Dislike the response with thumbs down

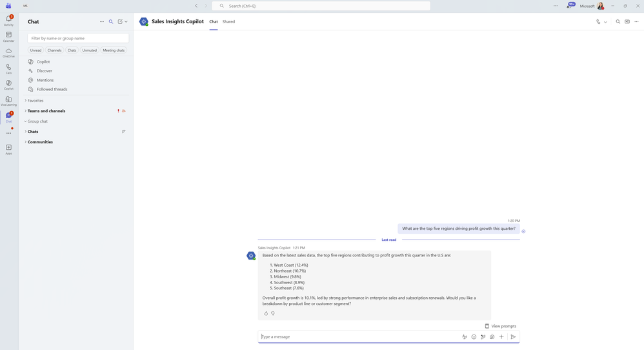click(x=273, y=313)
